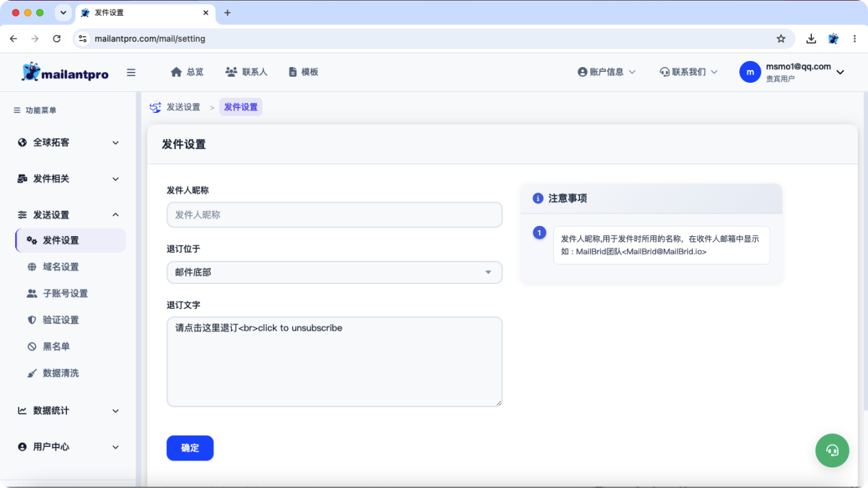Image resolution: width=868 pixels, height=488 pixels.
Task: Click the site info icon in address bar
Action: [x=83, y=39]
